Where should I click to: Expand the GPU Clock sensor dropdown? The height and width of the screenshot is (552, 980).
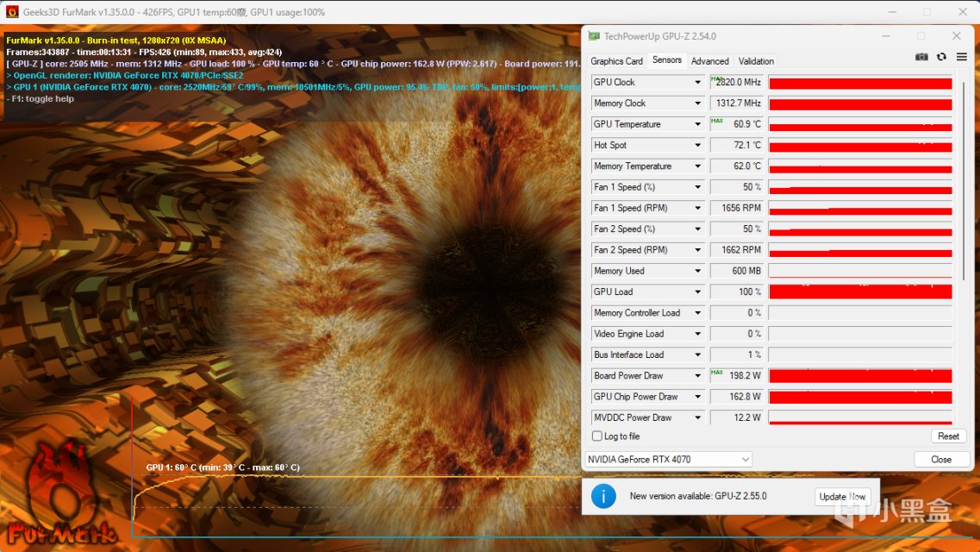697,82
